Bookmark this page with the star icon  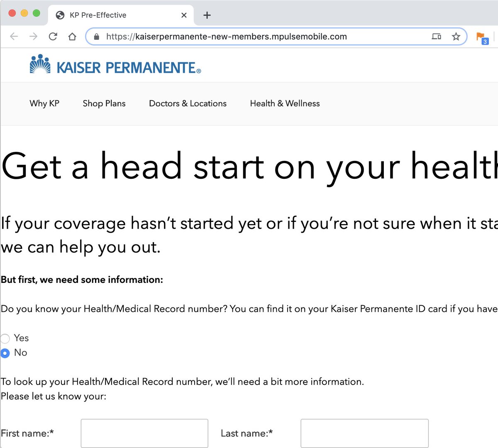coord(456,37)
